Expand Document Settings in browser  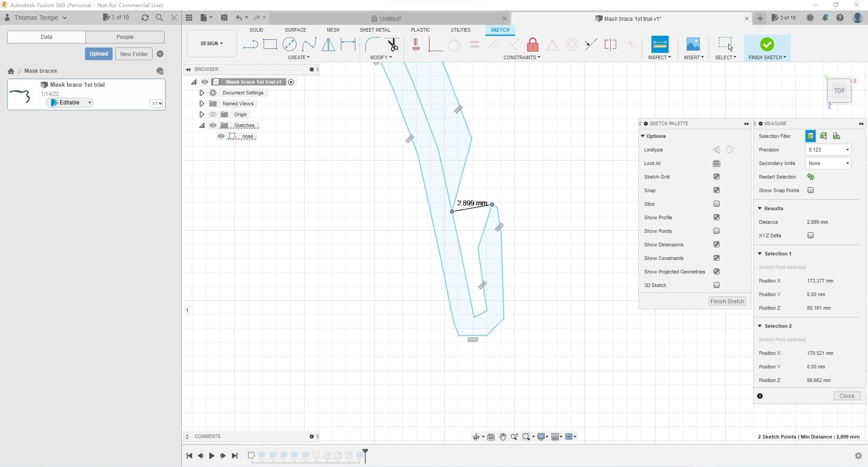[x=202, y=93]
